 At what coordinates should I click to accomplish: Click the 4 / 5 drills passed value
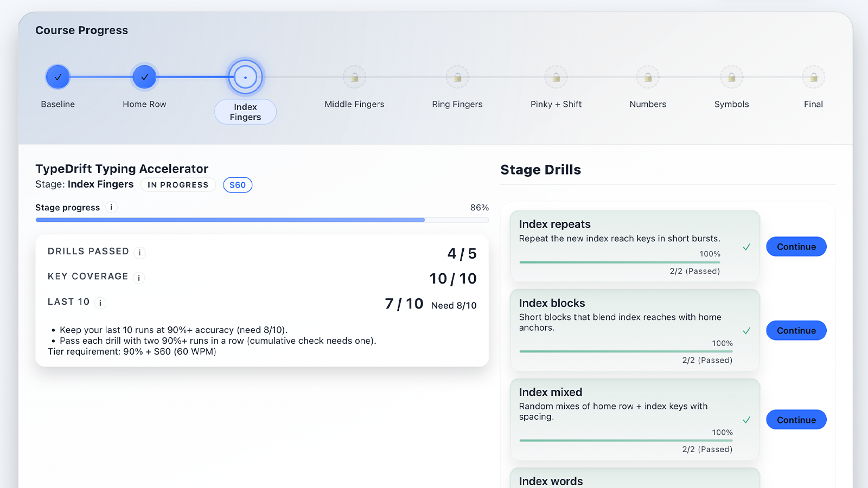point(462,253)
